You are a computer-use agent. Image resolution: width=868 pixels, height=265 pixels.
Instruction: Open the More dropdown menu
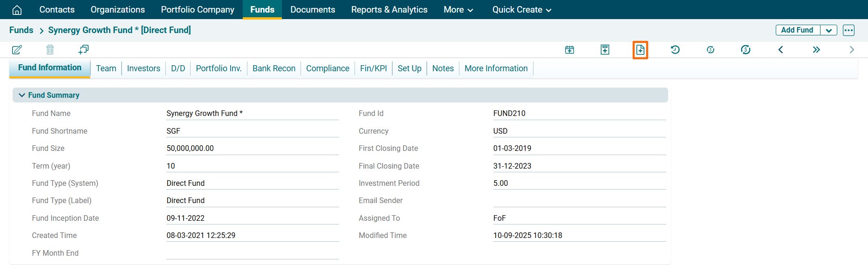click(x=458, y=10)
